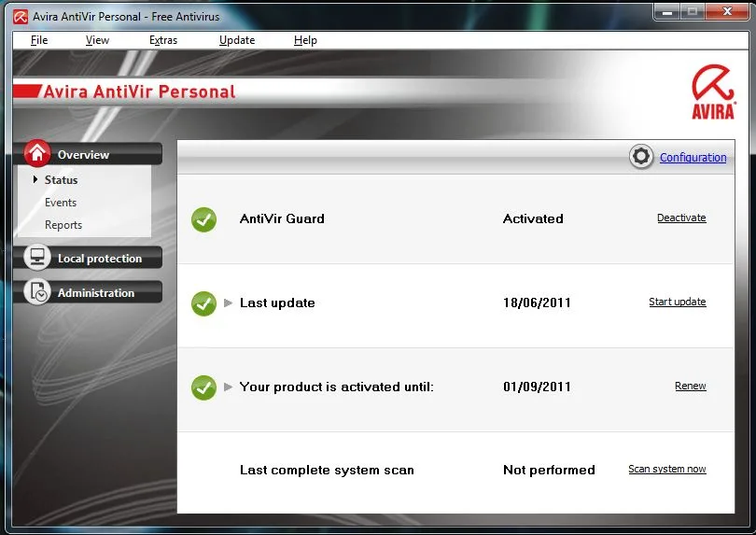Open the Extras menu
Viewport: 756px width, 535px height.
(x=163, y=40)
